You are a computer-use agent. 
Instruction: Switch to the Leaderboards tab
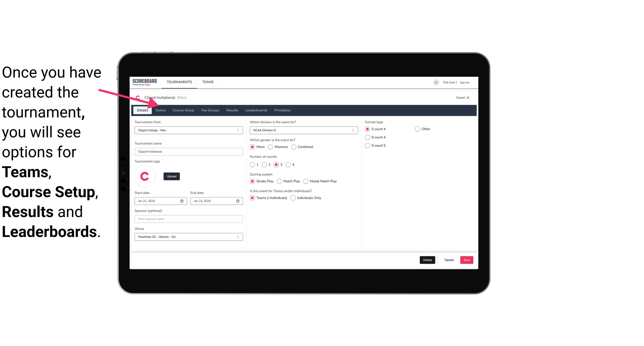point(256,110)
